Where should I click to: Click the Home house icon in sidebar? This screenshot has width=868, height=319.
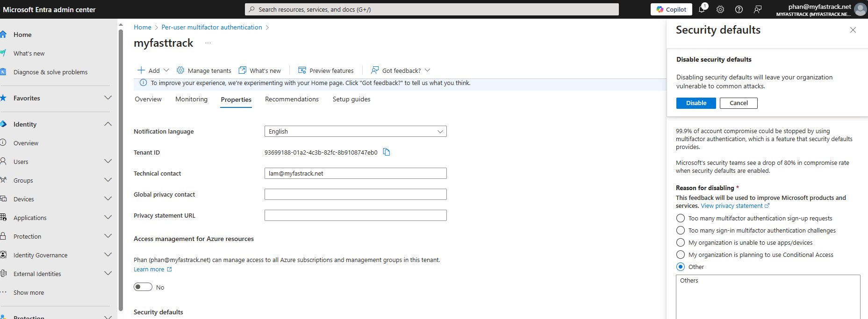(x=3, y=34)
